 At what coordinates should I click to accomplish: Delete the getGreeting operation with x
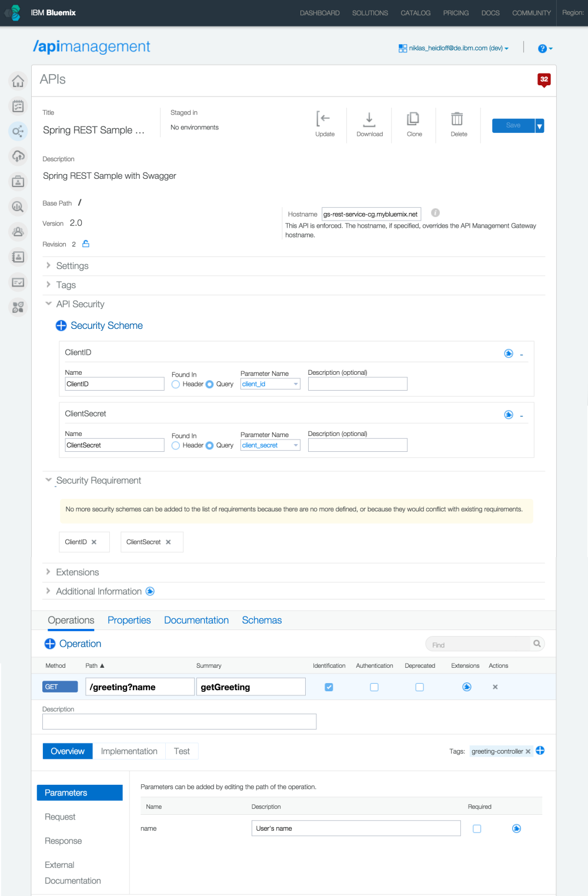tap(495, 687)
